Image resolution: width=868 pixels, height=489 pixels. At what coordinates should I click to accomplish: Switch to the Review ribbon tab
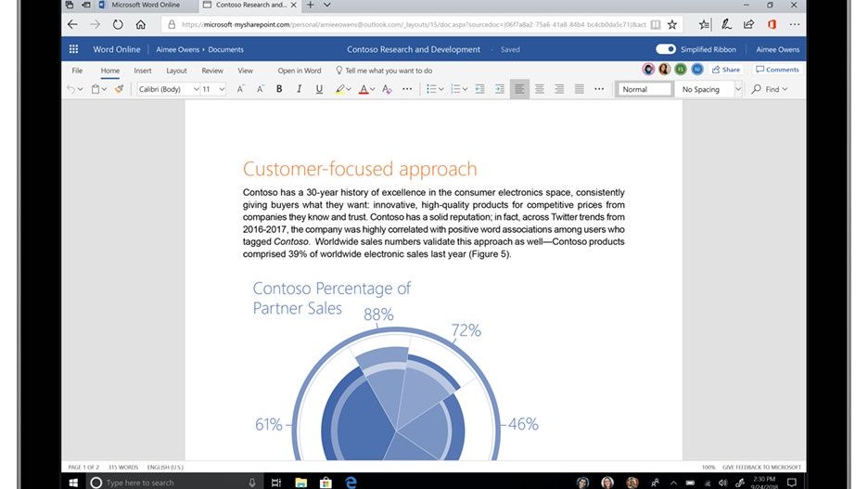(x=212, y=71)
